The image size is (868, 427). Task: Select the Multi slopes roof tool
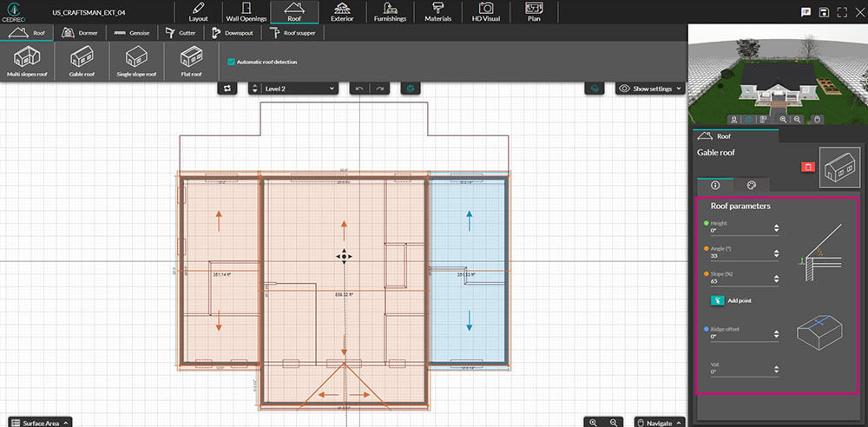click(x=28, y=62)
